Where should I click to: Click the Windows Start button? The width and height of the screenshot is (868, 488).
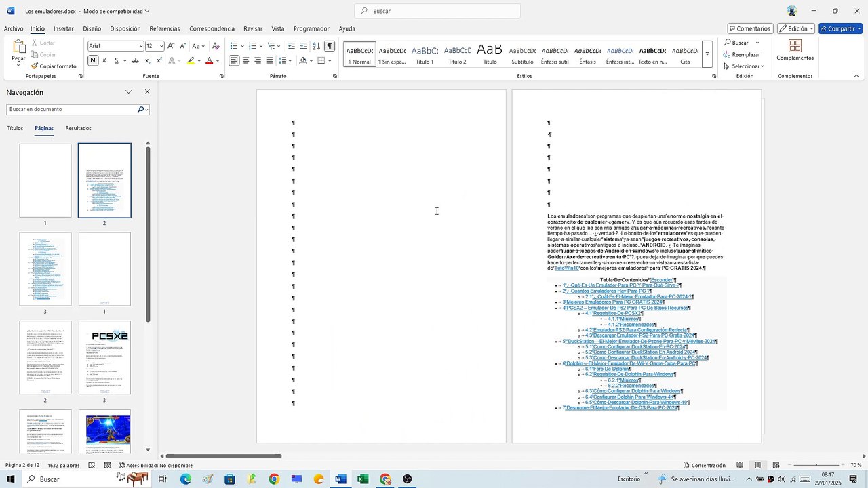(x=11, y=479)
